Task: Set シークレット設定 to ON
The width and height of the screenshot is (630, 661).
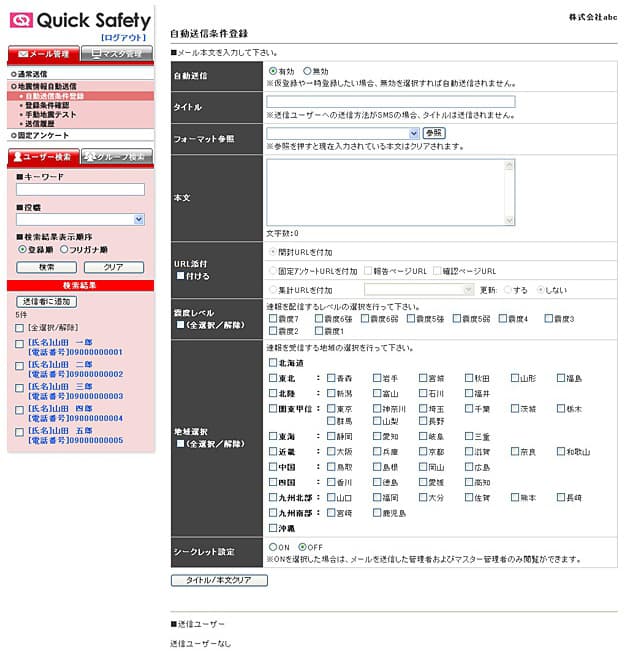Action: 273,547
